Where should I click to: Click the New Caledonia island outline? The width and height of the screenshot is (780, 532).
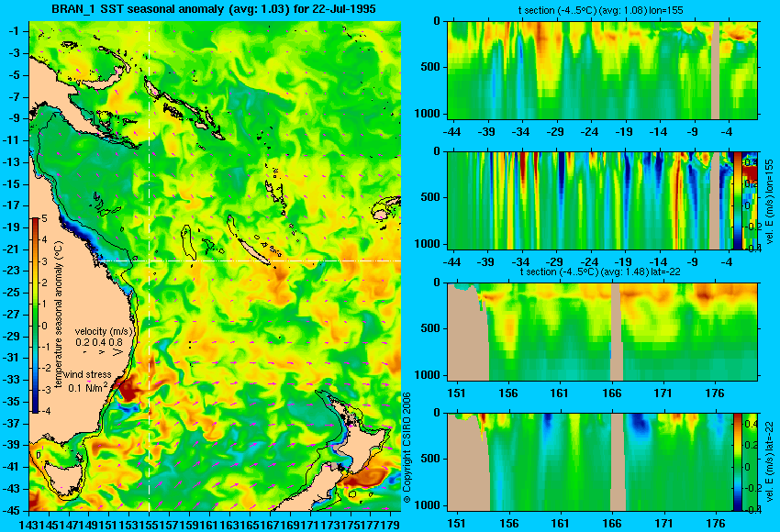click(x=253, y=253)
